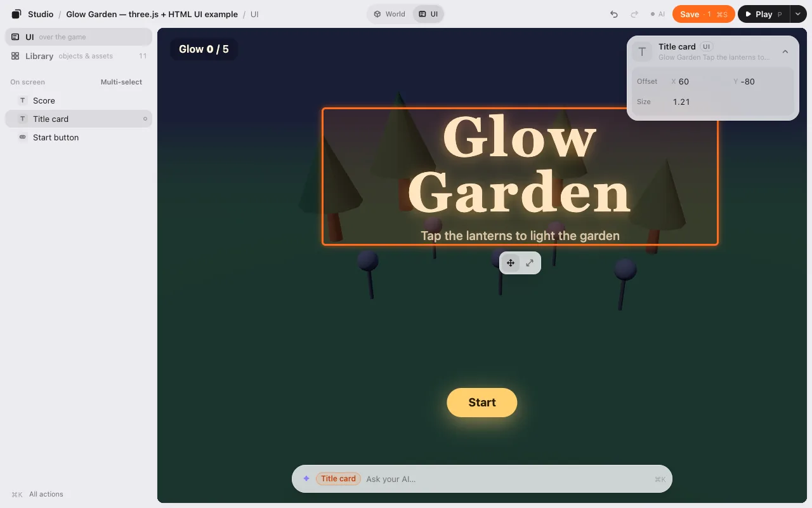Screen dimensions: 812x508
Task: Click the sparkle icon in AI prompt bar
Action: 306,479
